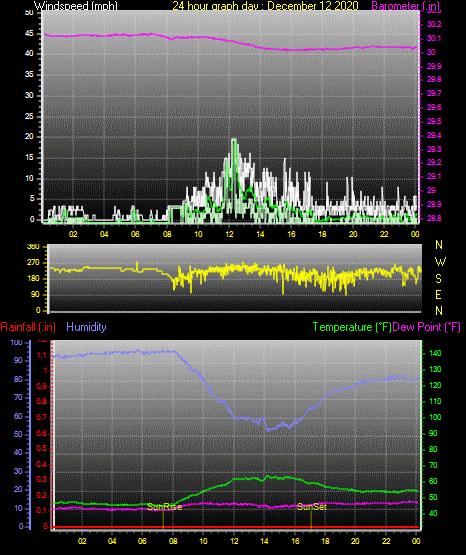Image resolution: width=466 pixels, height=555 pixels.
Task: Select the Windspeed (mph) axis title
Action: pyautogui.click(x=76, y=6)
